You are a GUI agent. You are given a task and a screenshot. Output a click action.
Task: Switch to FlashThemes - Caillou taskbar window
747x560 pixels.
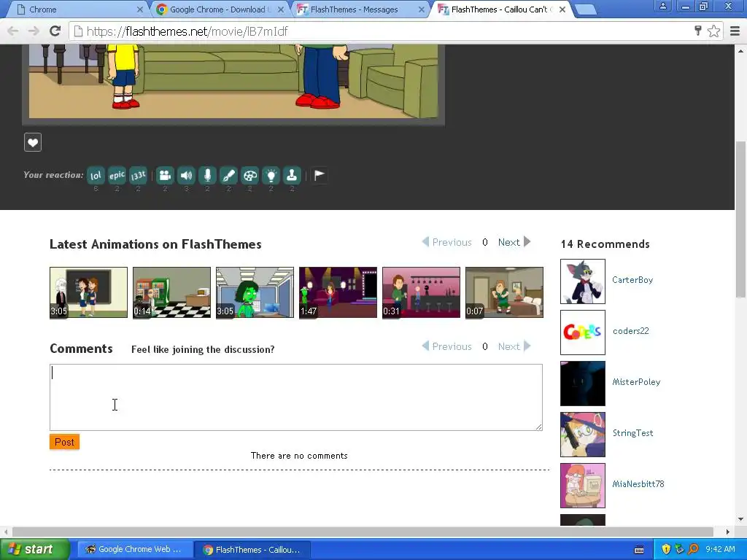pos(252,550)
